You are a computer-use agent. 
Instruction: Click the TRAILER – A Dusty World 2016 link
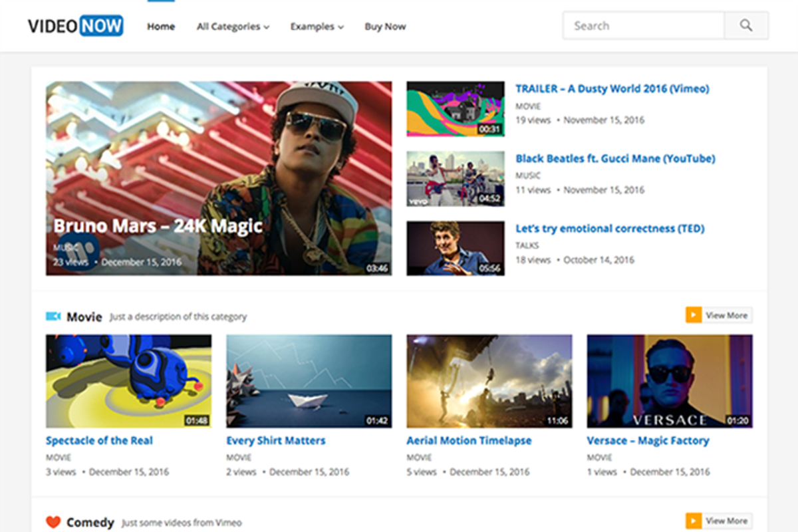tap(612, 88)
